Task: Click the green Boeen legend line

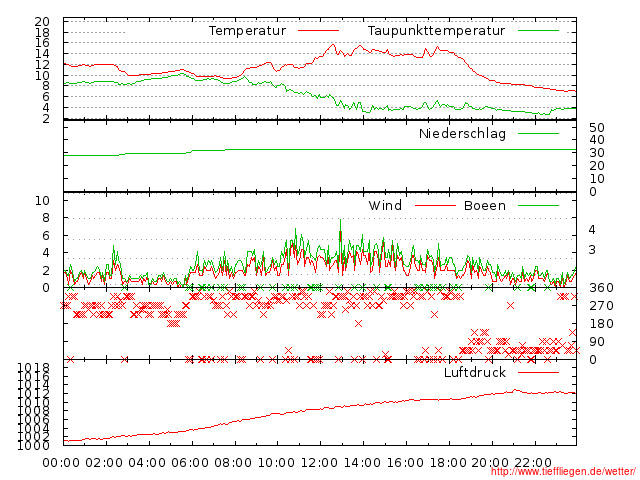Action: tap(538, 206)
